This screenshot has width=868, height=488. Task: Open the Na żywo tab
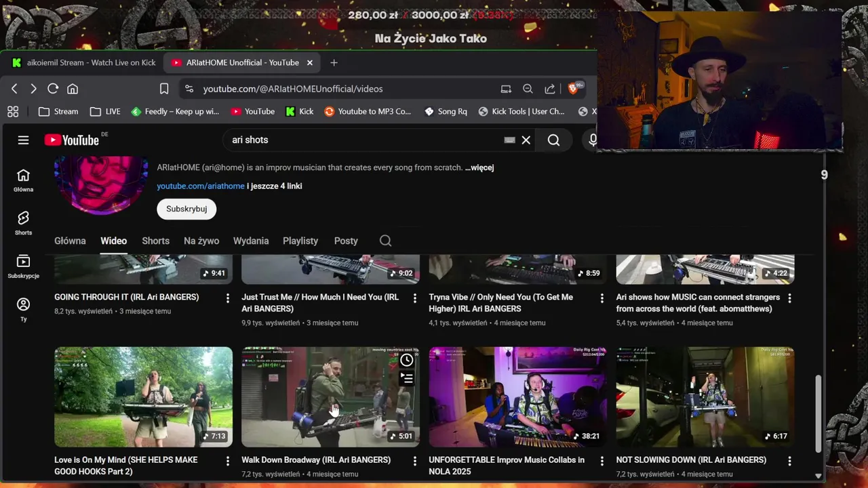pos(201,241)
